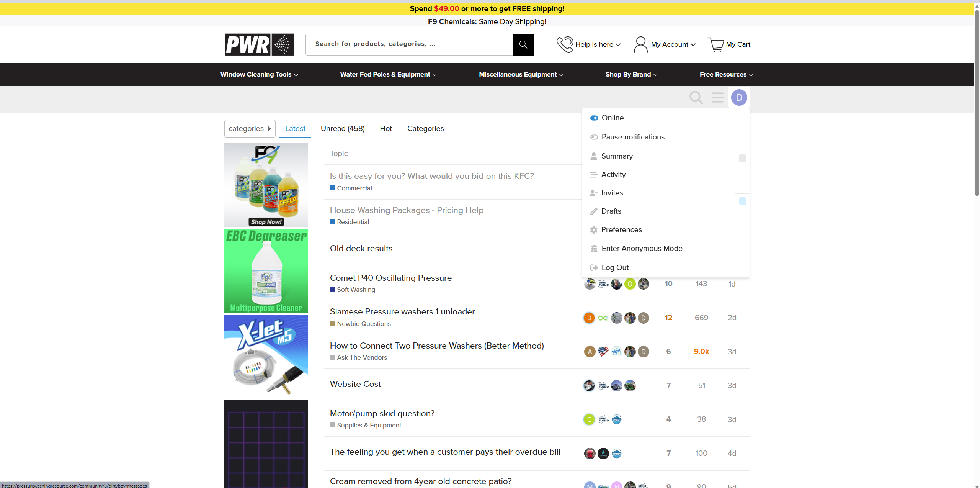Select Drafts in the user menu
This screenshot has width=980, height=488.
(611, 211)
